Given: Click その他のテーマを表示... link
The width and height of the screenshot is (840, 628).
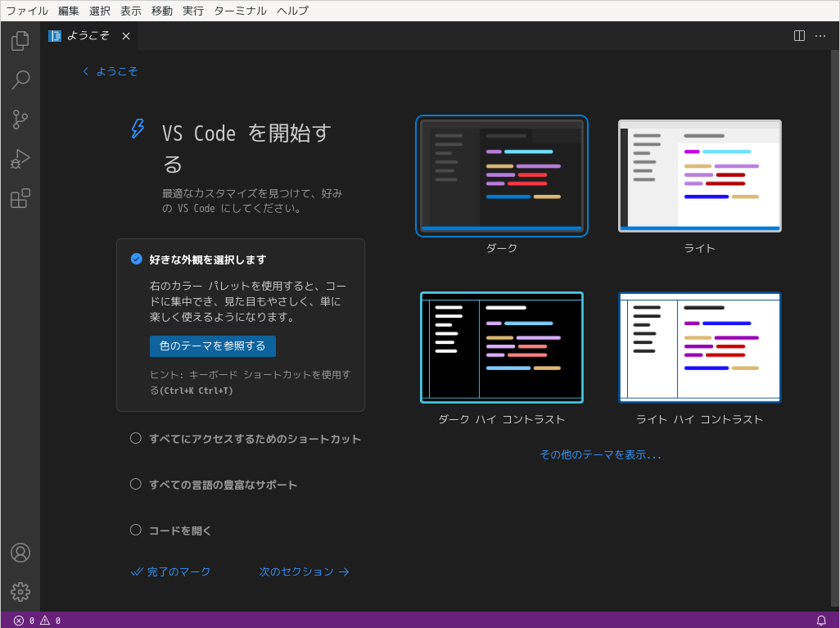Looking at the screenshot, I should tap(601, 455).
